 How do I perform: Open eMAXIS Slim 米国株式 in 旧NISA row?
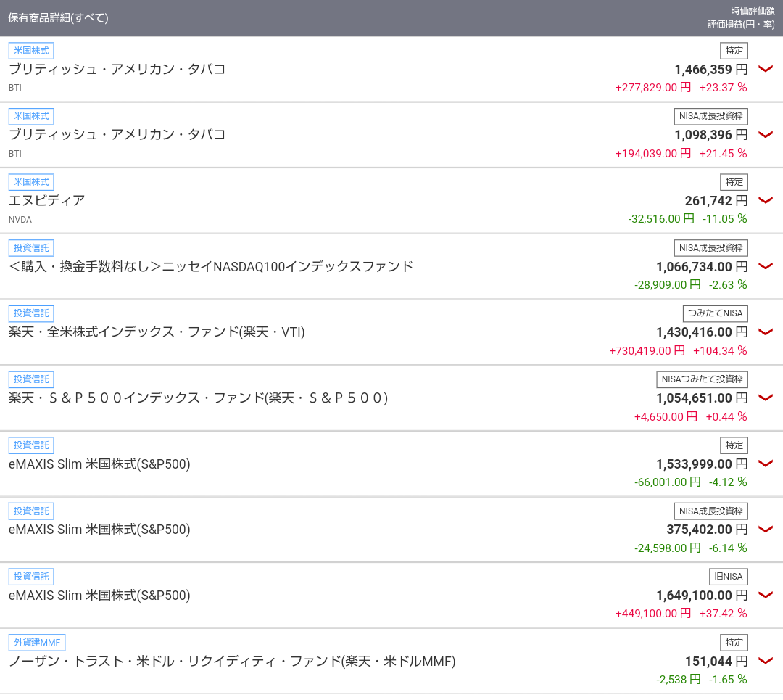click(99, 595)
